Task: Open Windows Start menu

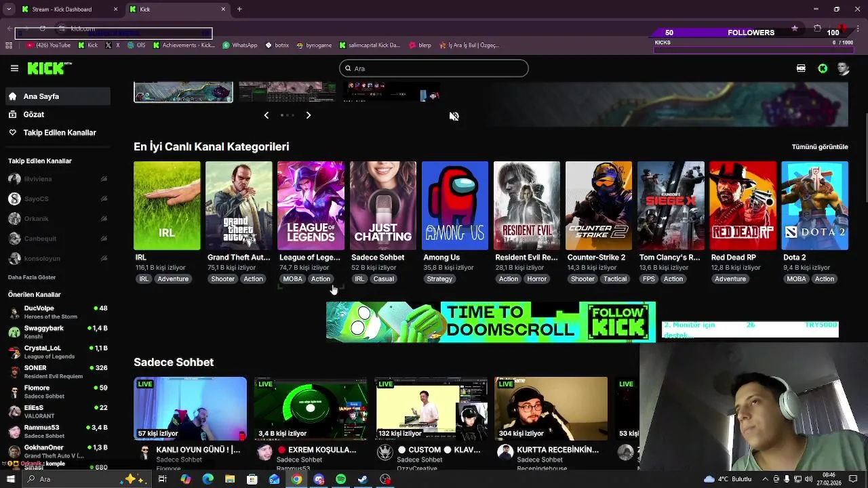Action: click(10, 479)
